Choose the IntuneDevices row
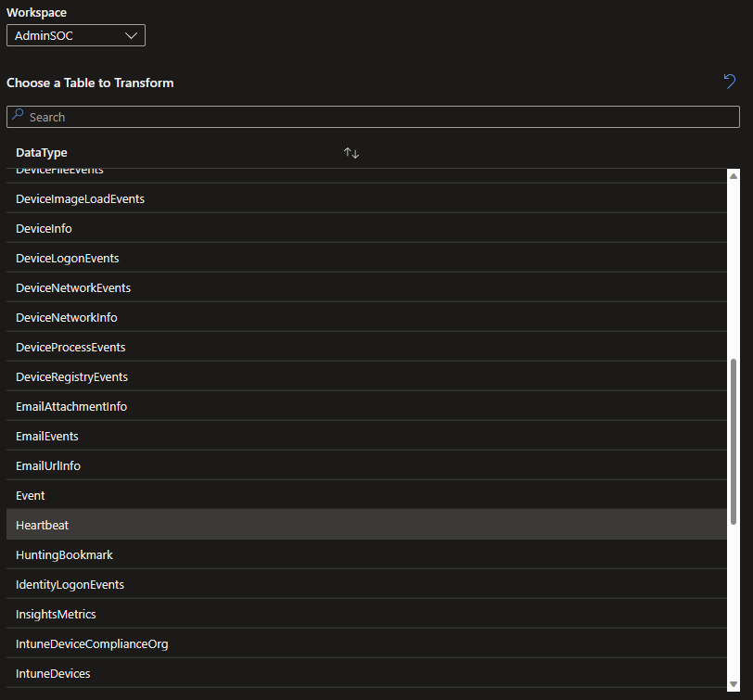This screenshot has height=700, width=753. (366, 674)
